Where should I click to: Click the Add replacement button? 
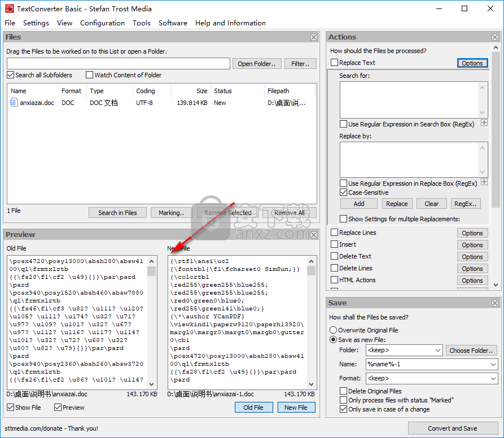pos(359,204)
